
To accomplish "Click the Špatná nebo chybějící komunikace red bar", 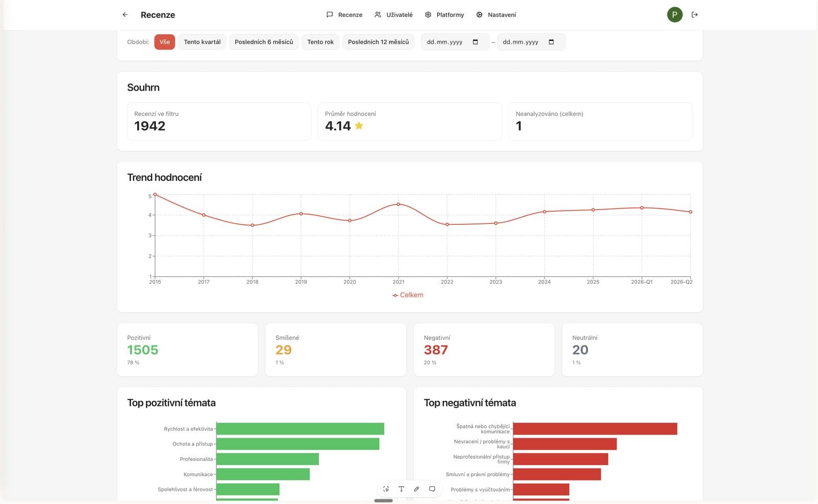I will pyautogui.click(x=595, y=429).
